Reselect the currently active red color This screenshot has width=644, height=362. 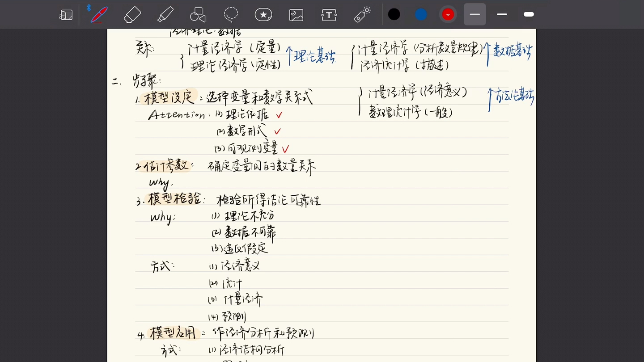pos(448,14)
